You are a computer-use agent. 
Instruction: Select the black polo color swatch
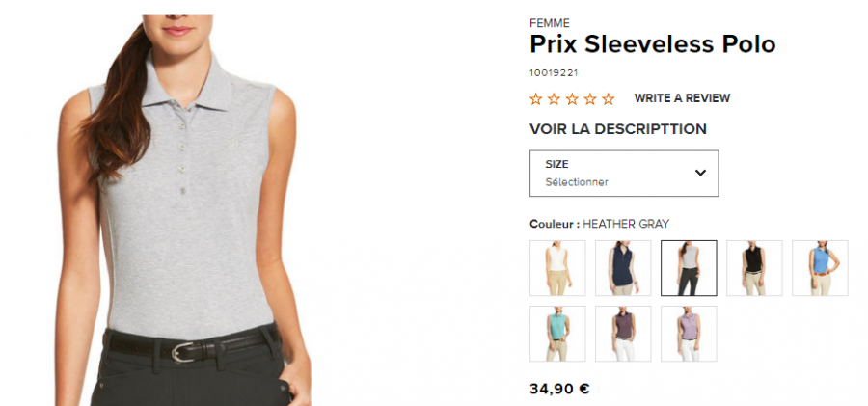coord(754,268)
